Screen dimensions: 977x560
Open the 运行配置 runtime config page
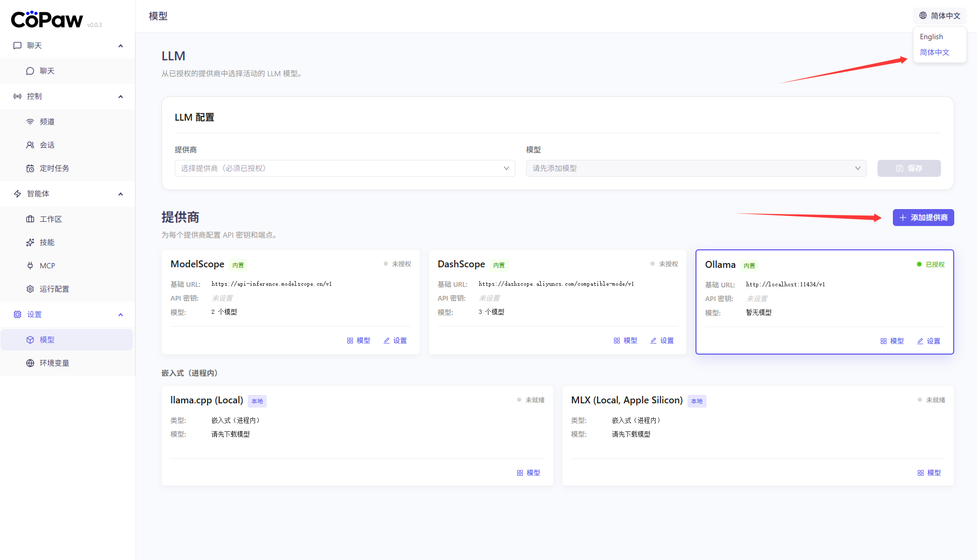54,289
